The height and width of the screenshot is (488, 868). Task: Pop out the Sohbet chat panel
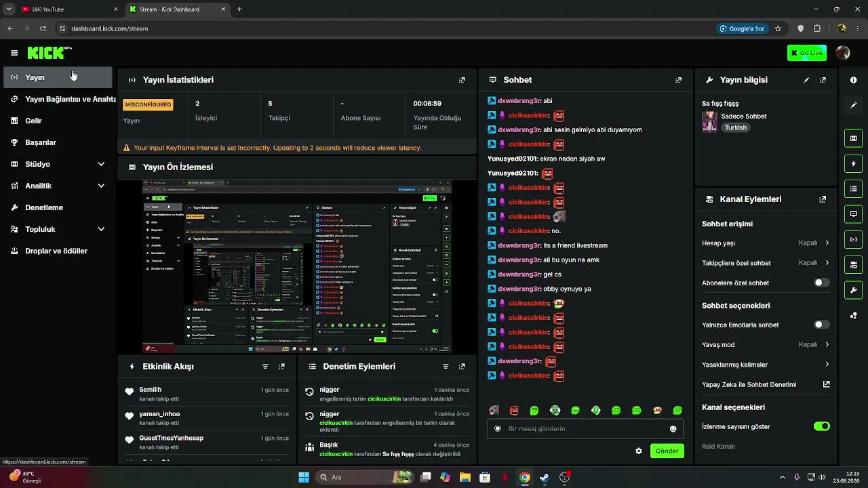(678, 80)
